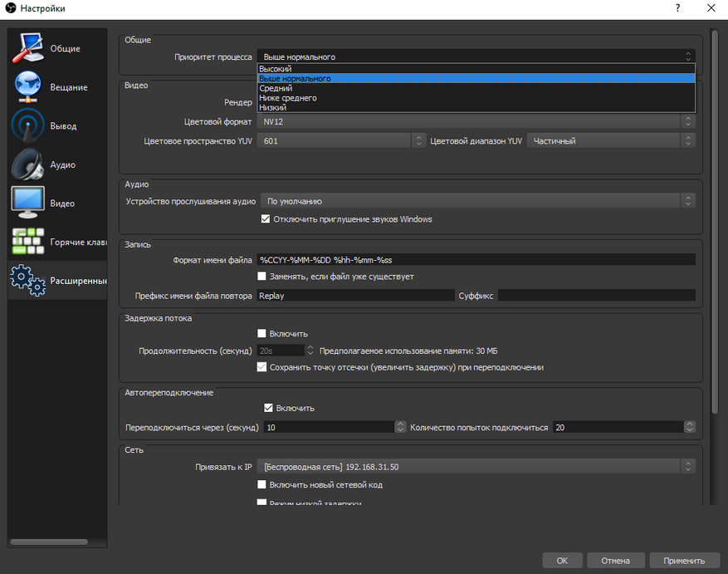728x574 pixels.
Task: Open Приоритет процесса dropdown
Action: pyautogui.click(x=476, y=56)
